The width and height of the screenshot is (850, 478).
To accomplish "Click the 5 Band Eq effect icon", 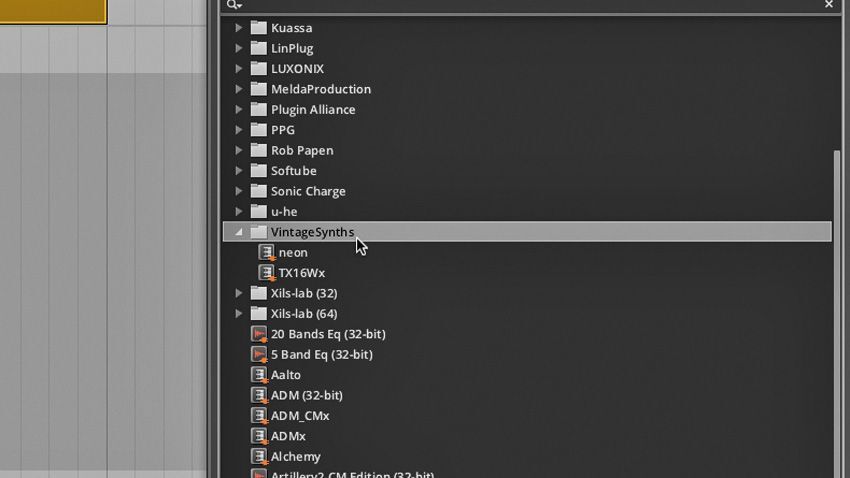I will click(259, 355).
